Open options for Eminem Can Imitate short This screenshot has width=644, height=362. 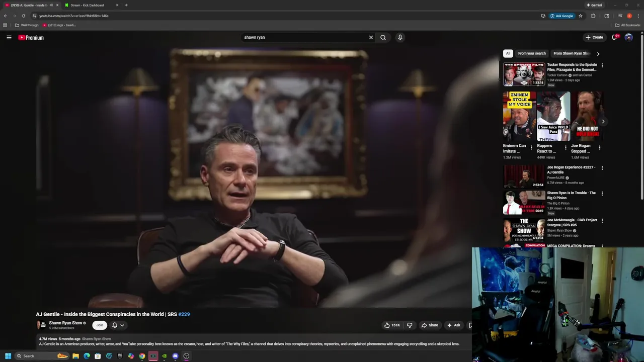531,148
